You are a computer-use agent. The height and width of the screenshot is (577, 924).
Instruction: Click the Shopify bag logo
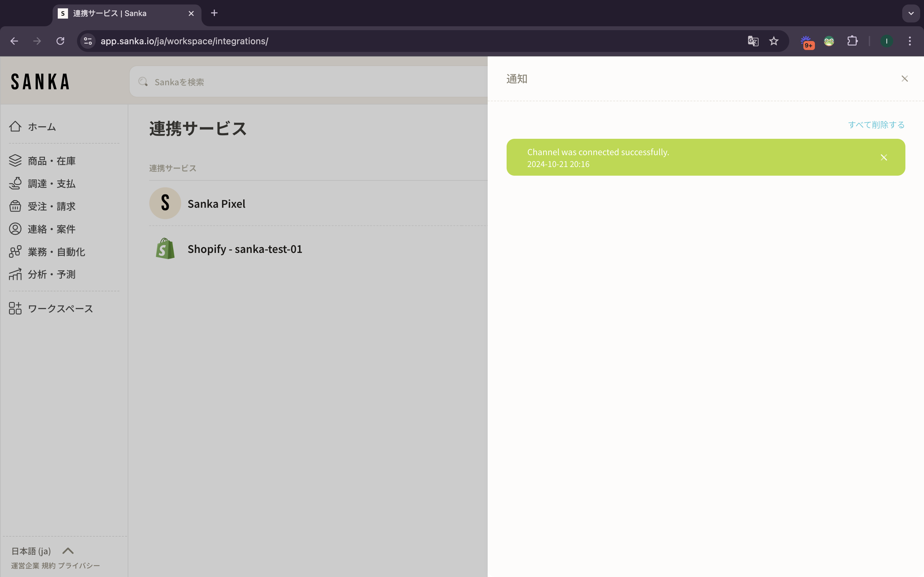point(165,249)
